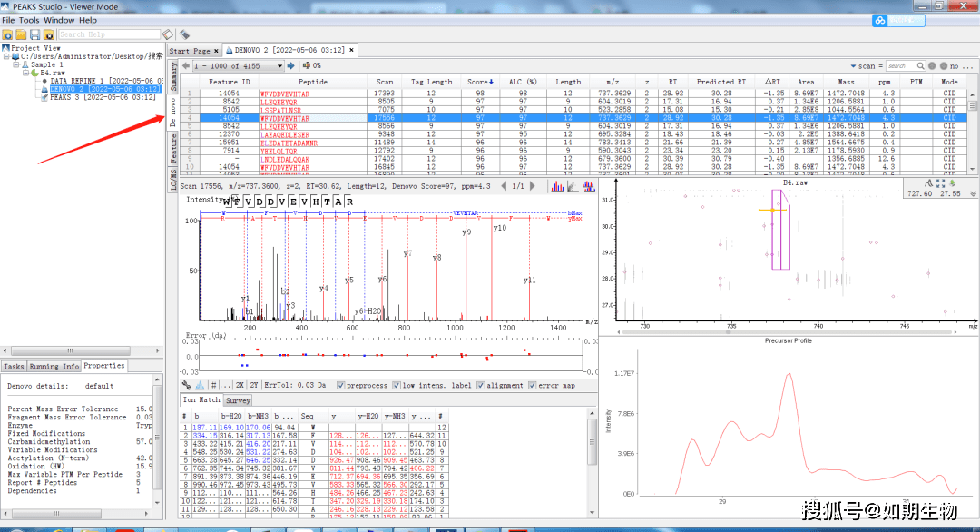Click the 2X zoom button below spectrum
Viewport: 980px width, 532px height.
point(240,385)
